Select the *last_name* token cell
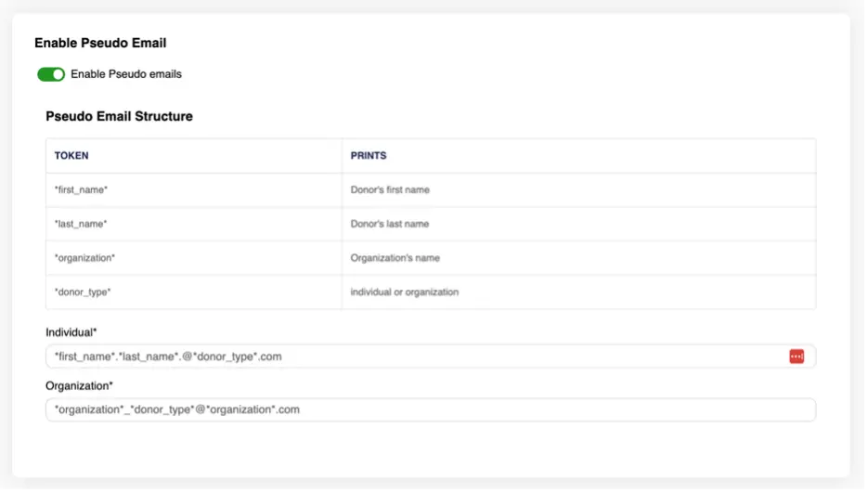This screenshot has width=868, height=493. click(x=81, y=224)
